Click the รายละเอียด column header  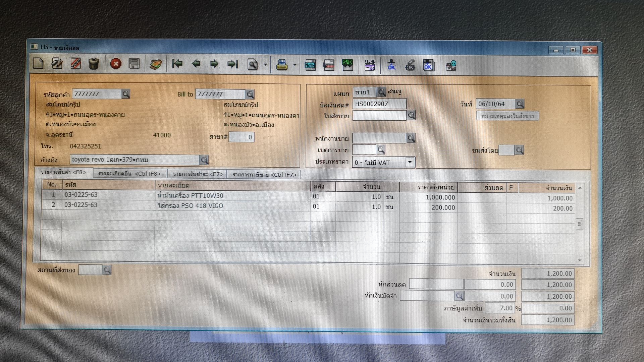(x=233, y=185)
